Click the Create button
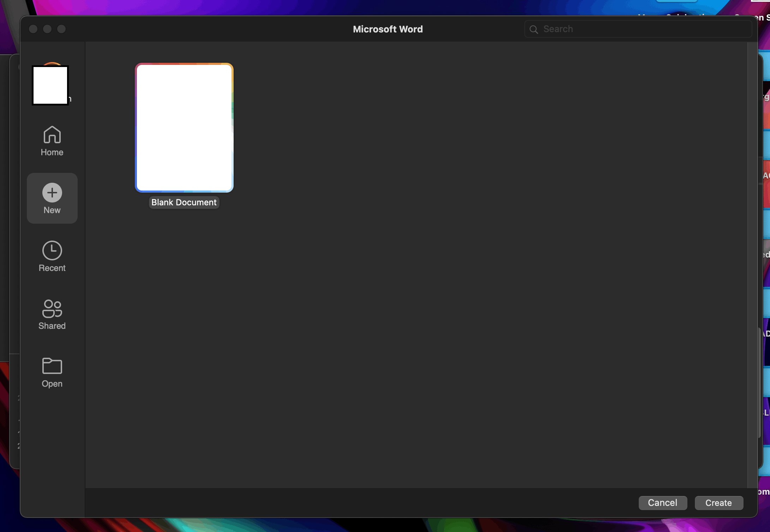770x532 pixels. pos(719,503)
